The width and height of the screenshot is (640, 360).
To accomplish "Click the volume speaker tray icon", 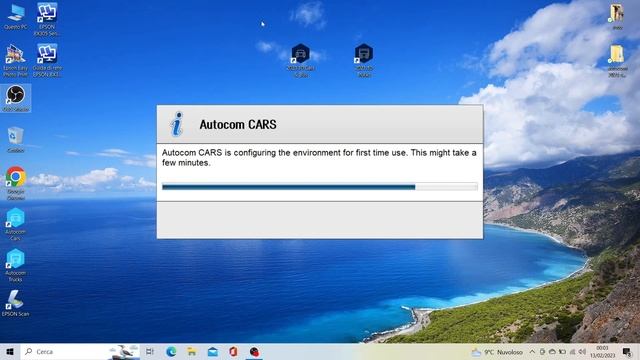I will click(x=582, y=351).
